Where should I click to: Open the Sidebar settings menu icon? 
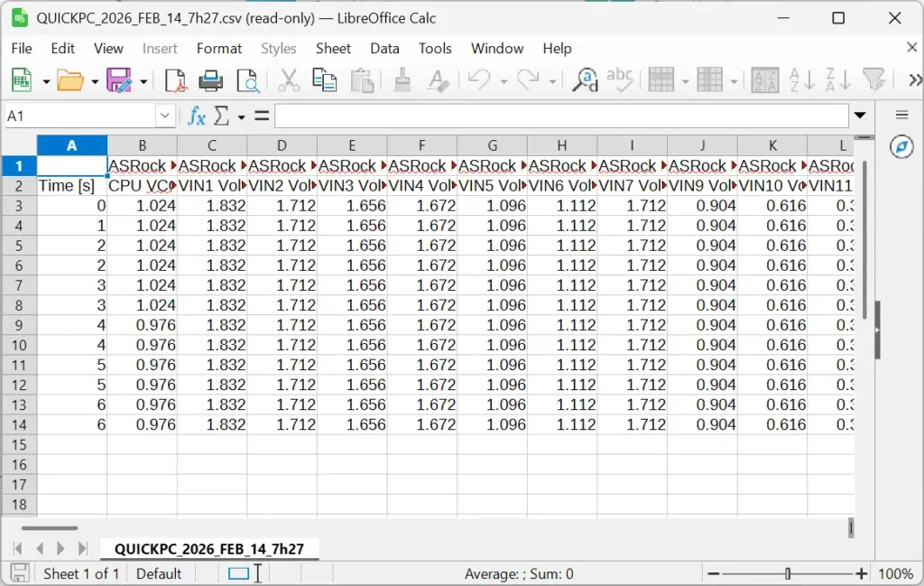point(901,113)
